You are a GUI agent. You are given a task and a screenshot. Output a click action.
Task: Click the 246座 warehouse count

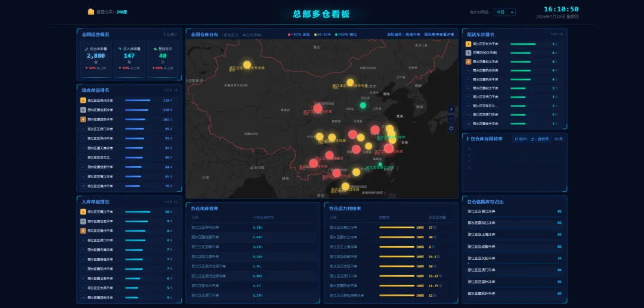pos(122,12)
